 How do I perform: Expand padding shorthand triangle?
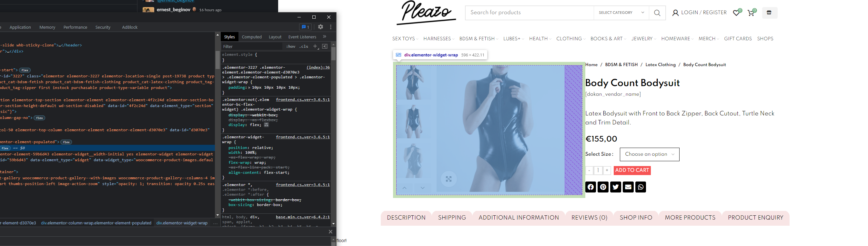click(x=249, y=87)
